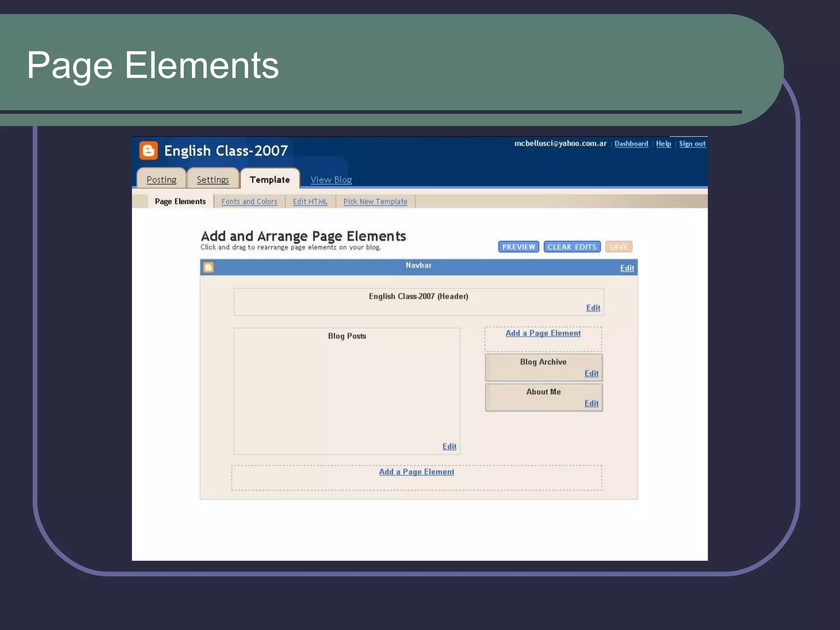The width and height of the screenshot is (840, 630).
Task: Click the orange Blogger logo icon
Action: pos(148,151)
